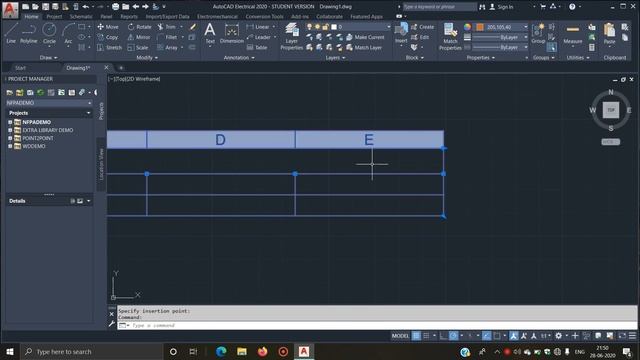This screenshot has width=640, height=360.
Task: Toggle annotation visibility in status bar
Action: 514,336
